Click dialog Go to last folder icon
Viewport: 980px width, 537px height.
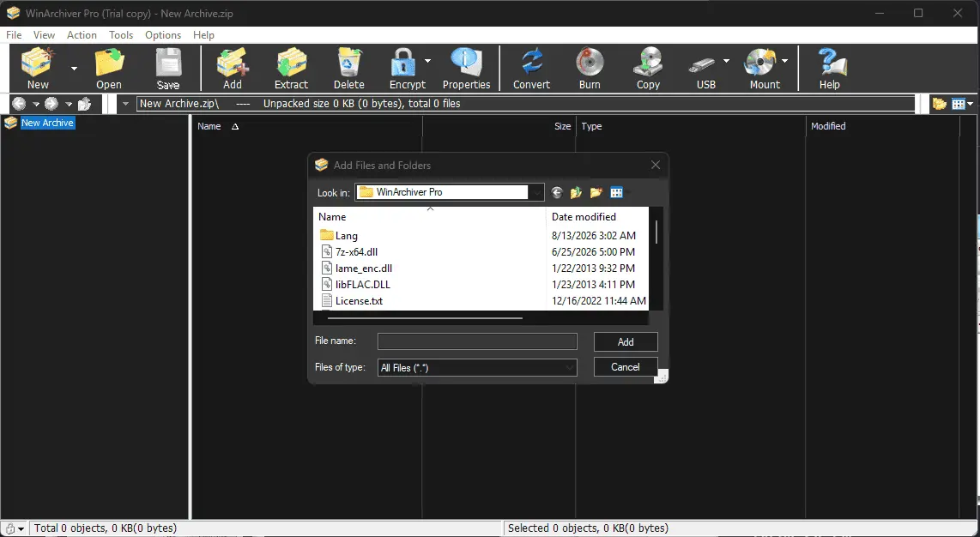(557, 192)
